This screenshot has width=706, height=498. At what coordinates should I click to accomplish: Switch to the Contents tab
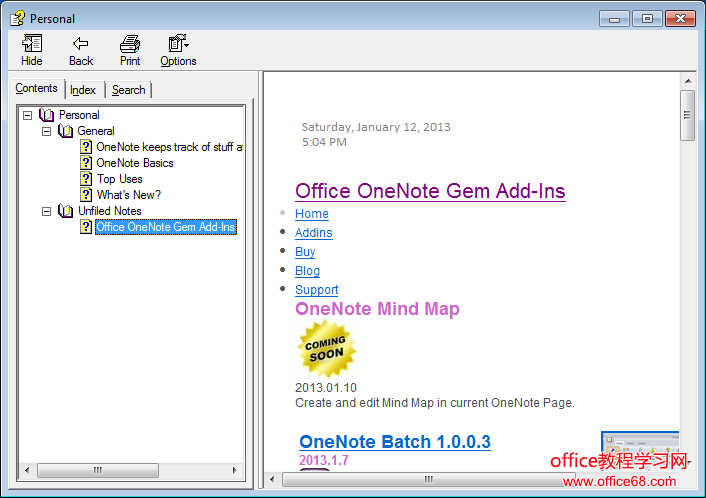tap(36, 88)
